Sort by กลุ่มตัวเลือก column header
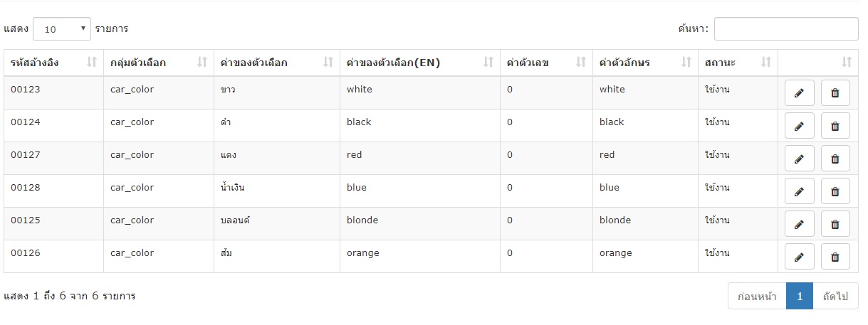Screen dimensions: 868x325 (159, 63)
